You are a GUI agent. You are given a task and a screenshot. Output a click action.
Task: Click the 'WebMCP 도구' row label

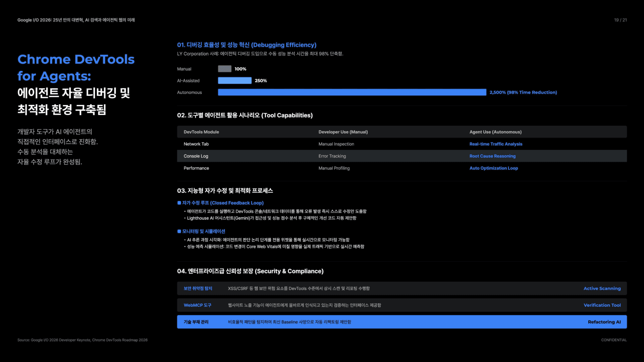[197, 305]
